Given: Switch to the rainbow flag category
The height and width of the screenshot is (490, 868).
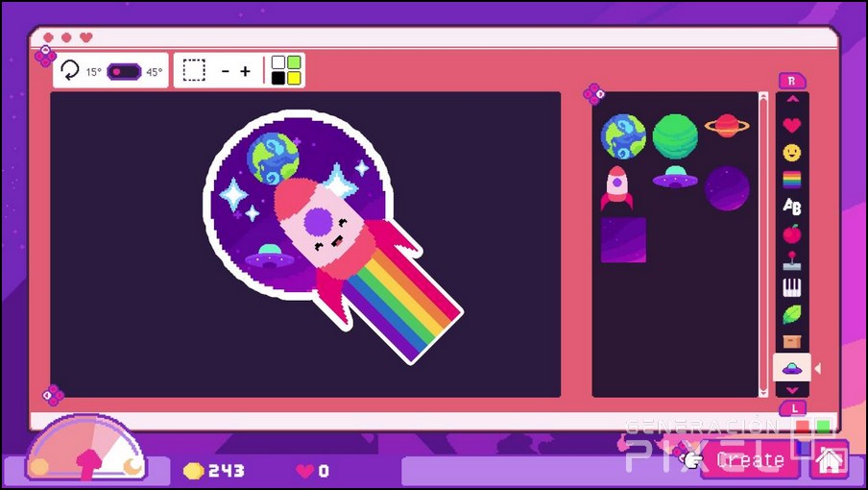Looking at the screenshot, I should pos(791,179).
